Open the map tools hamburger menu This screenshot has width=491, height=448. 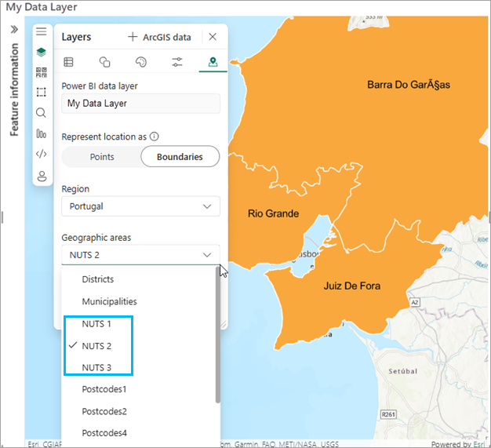coord(42,31)
